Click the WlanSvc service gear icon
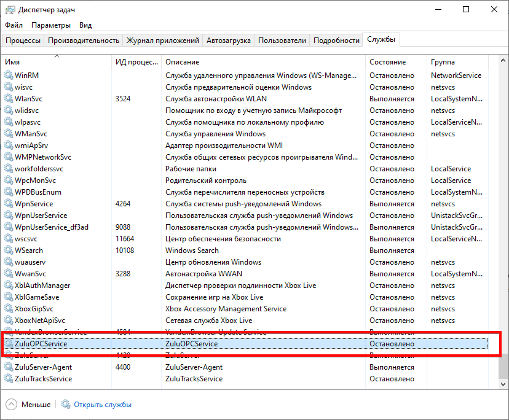 (x=9, y=99)
